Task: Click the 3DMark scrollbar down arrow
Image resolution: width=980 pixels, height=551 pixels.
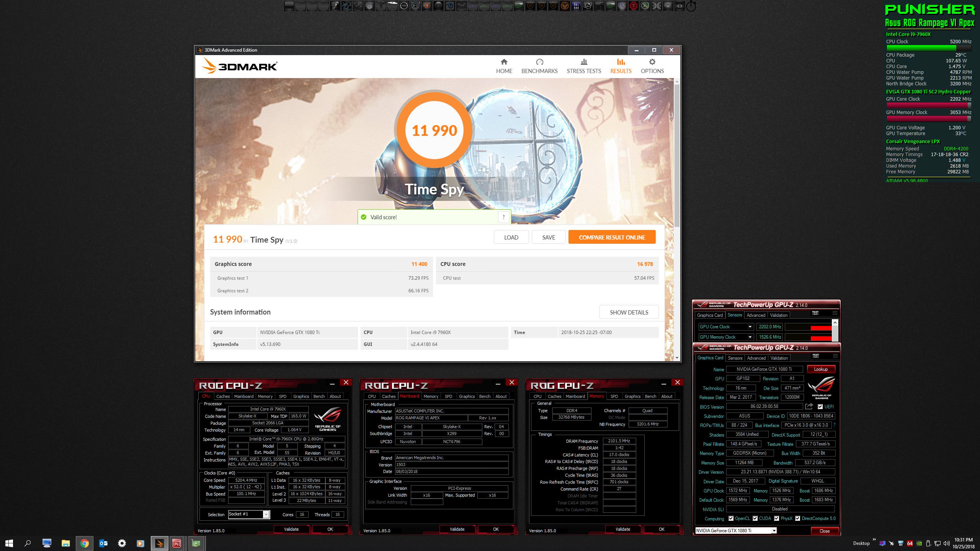Action: coord(677,358)
